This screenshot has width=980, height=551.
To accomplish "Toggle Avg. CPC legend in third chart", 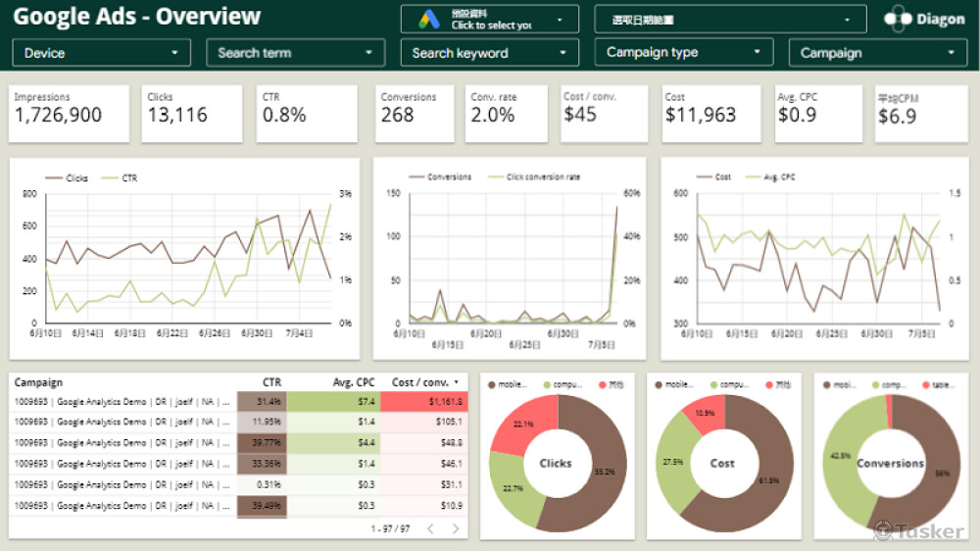I will [770, 177].
